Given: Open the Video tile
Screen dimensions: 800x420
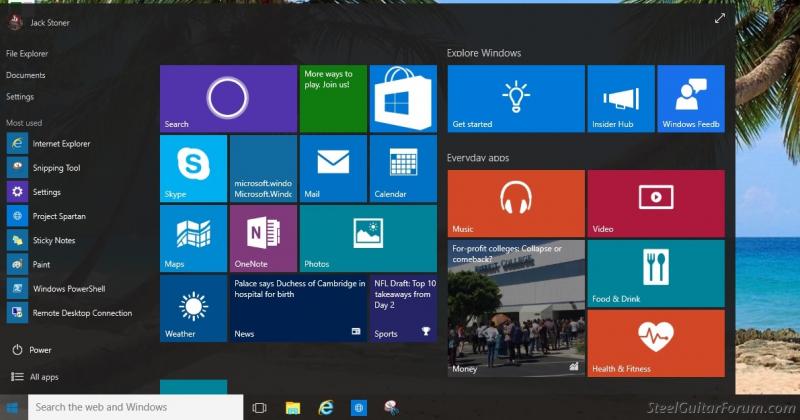Looking at the screenshot, I should 656,204.
